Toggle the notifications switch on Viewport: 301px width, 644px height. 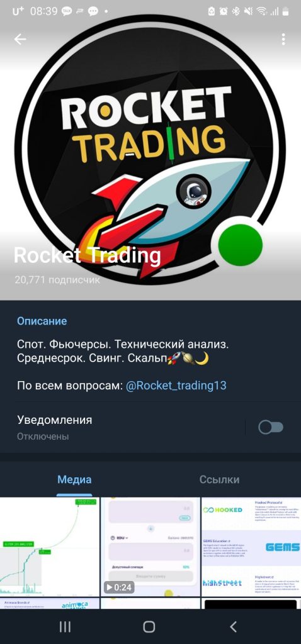[x=271, y=428]
